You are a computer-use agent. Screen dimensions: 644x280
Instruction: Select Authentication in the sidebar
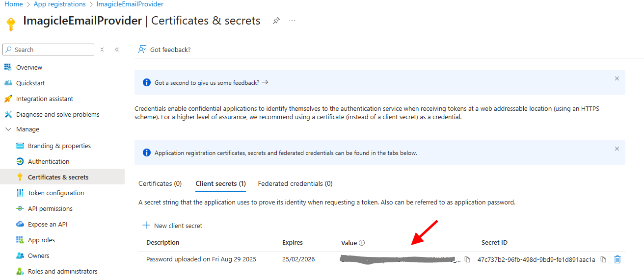tap(49, 161)
